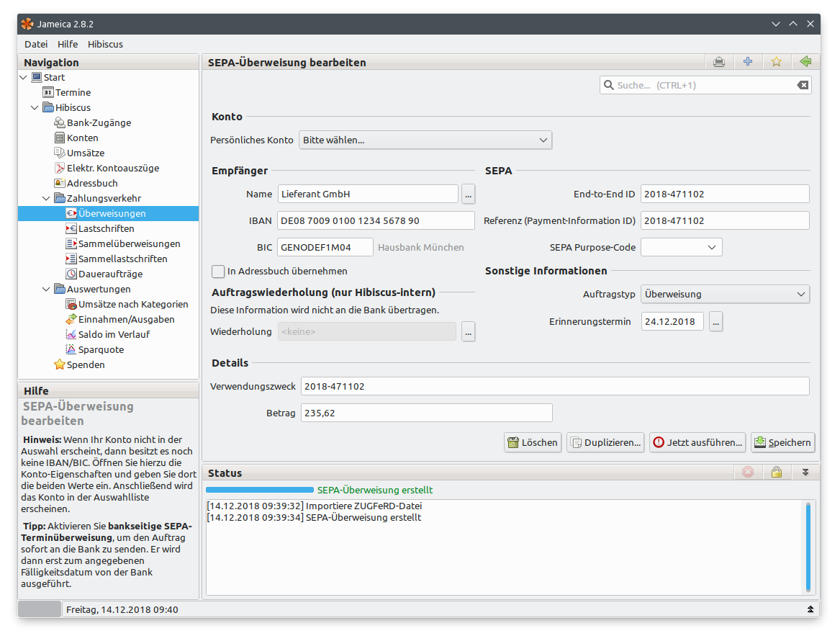This screenshot has width=840, height=636.
Task: Click the Duplizieren... button
Action: point(605,442)
